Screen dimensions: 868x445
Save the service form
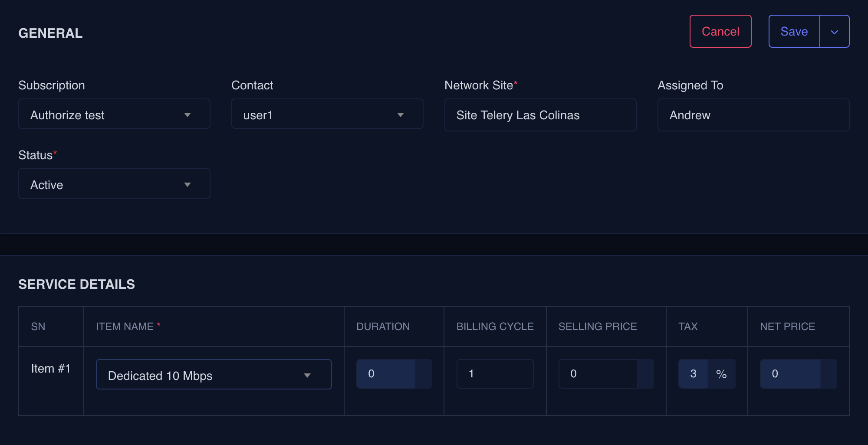(794, 31)
